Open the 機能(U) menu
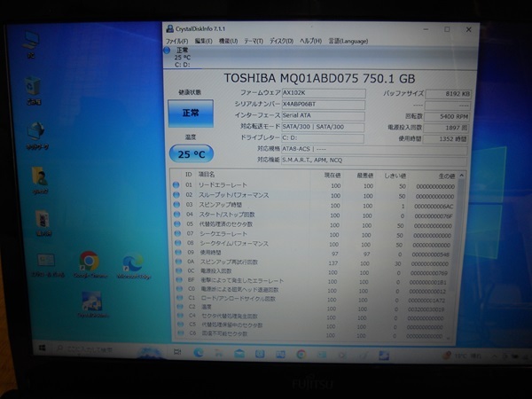The height and width of the screenshot is (399, 532). tap(228, 41)
